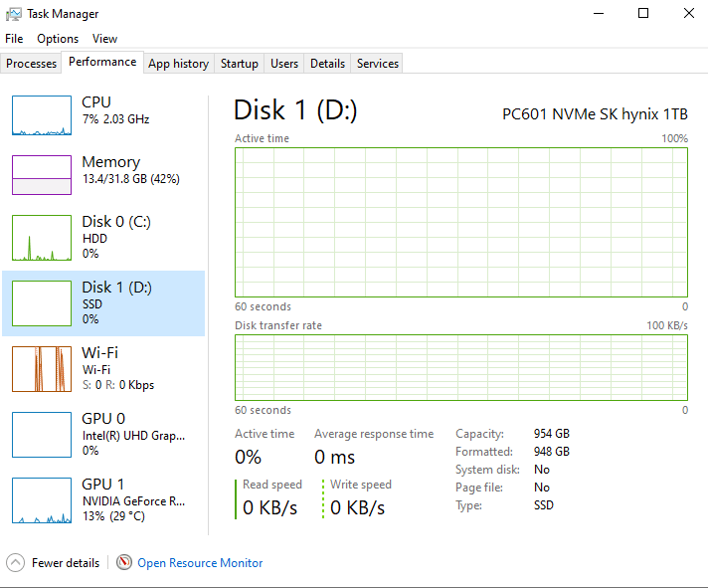Image resolution: width=708 pixels, height=588 pixels.
Task: Click the 'Intel(R) UHD Grap...' label
Action: (133, 436)
